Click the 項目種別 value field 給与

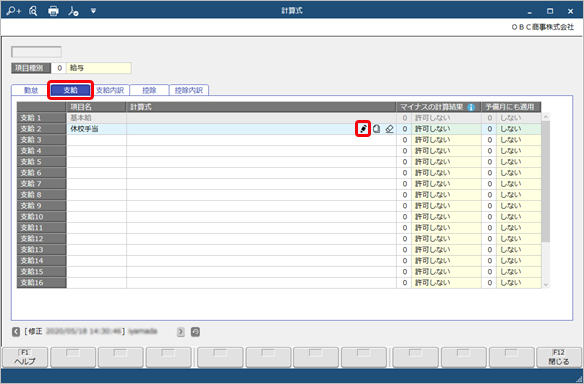click(x=99, y=68)
